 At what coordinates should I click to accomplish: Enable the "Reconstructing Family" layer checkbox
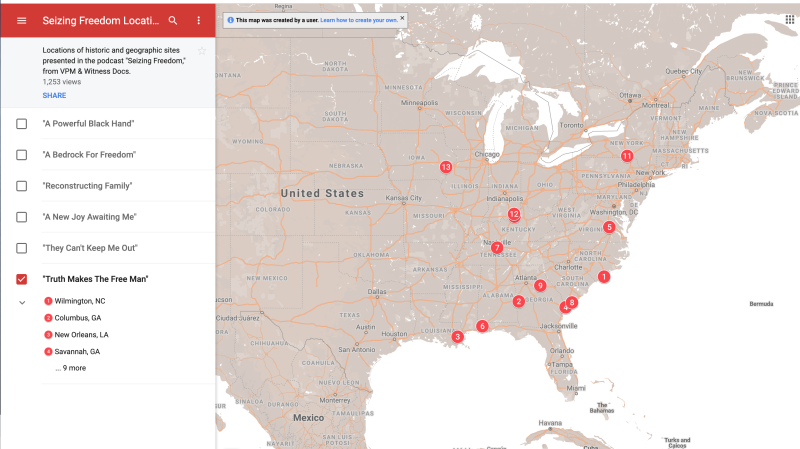click(21, 186)
